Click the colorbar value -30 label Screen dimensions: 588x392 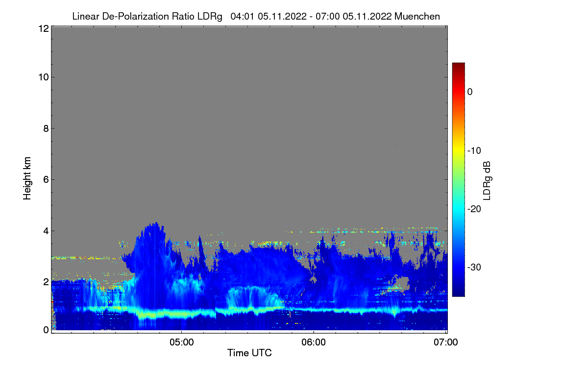pyautogui.click(x=474, y=268)
